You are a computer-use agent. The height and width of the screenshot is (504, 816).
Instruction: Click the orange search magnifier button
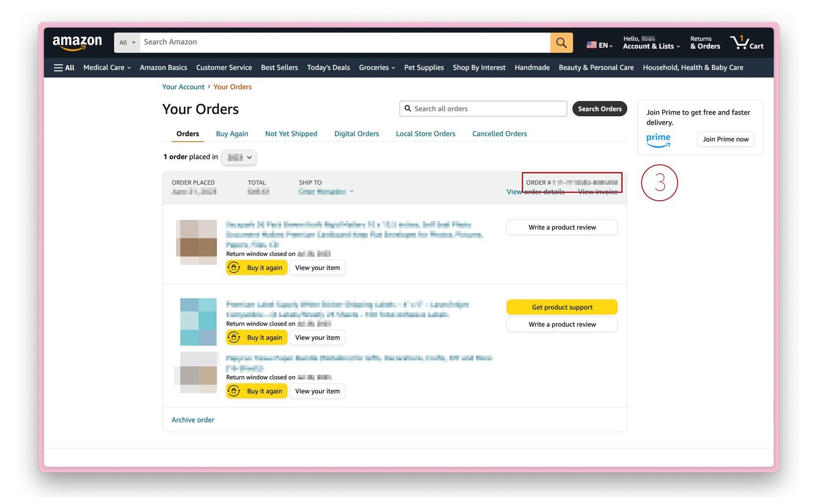[x=561, y=43]
